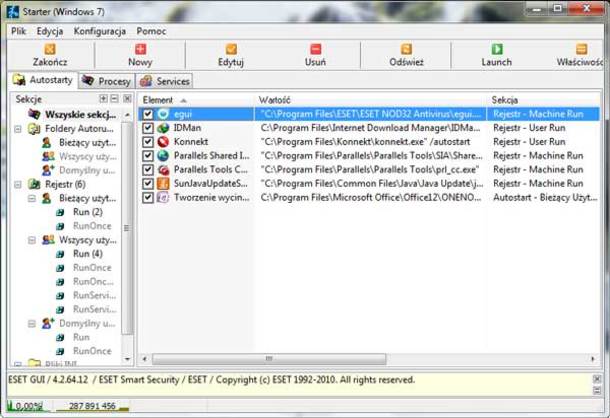Click the Run (4) registry key icon

[60, 254]
